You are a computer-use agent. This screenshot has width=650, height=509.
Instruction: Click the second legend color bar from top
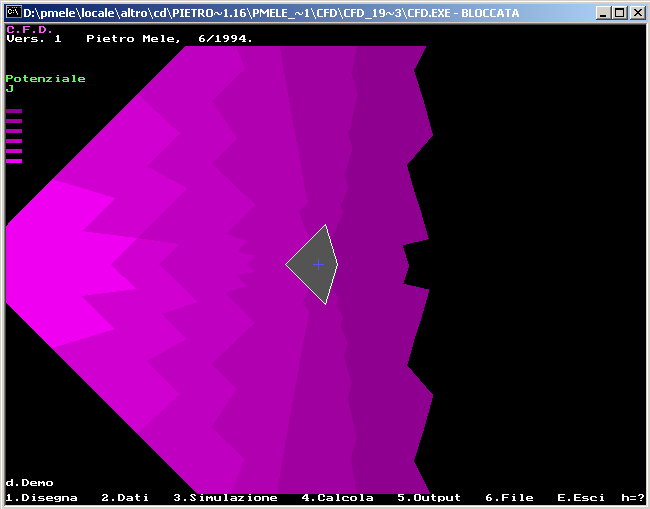[x=14, y=121]
